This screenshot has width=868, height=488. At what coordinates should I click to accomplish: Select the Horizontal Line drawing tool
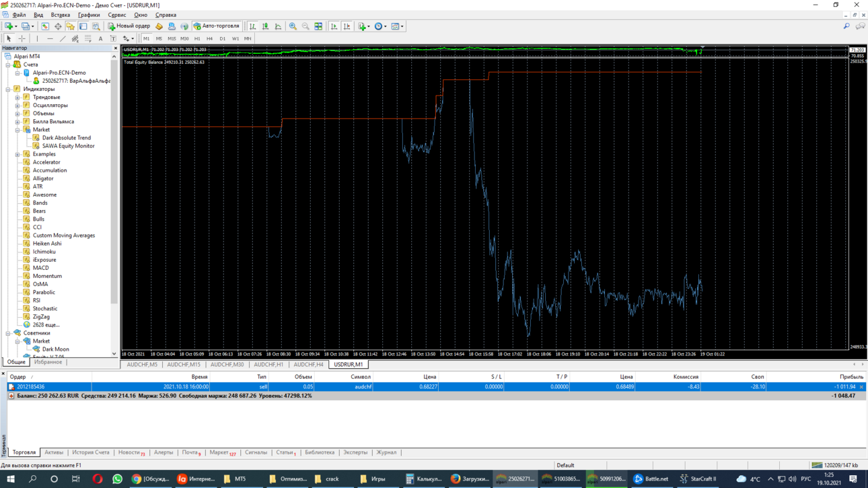[50, 38]
